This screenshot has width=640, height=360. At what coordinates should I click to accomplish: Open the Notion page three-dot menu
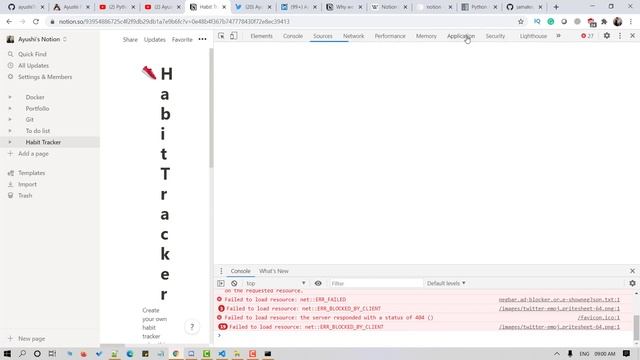coord(202,40)
